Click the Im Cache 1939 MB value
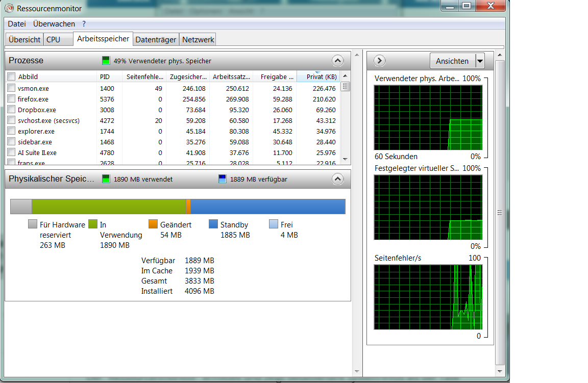The width and height of the screenshot is (588, 383). click(x=200, y=271)
